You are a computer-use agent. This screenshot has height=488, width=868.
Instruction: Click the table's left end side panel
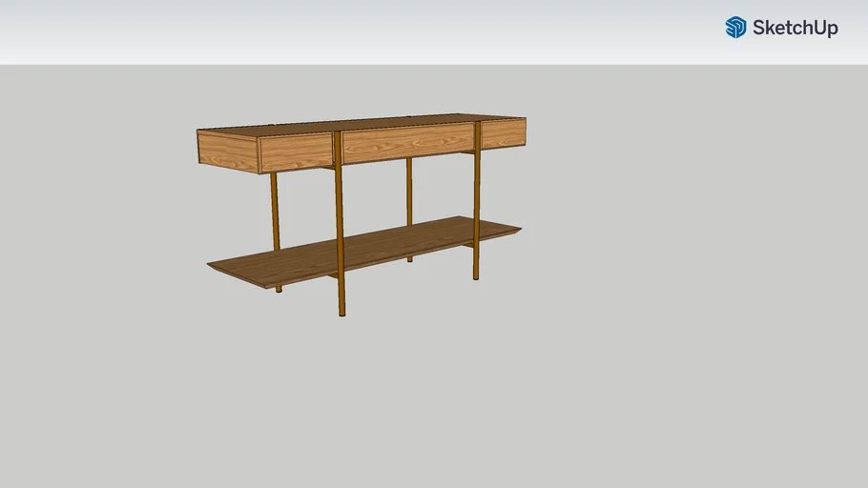pyautogui.click(x=227, y=151)
